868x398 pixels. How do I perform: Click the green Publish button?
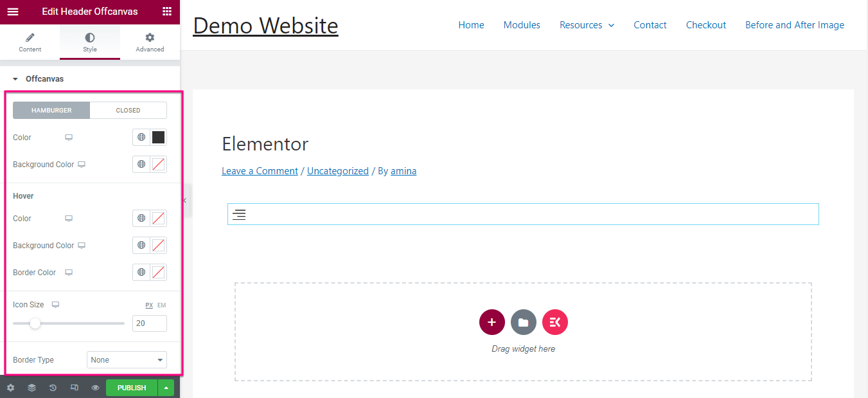point(132,388)
